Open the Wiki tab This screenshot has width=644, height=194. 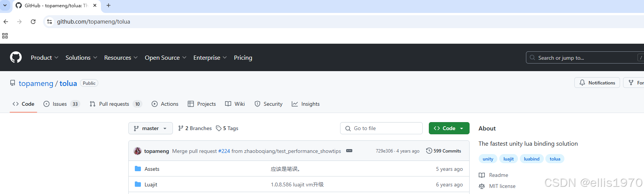(235, 104)
